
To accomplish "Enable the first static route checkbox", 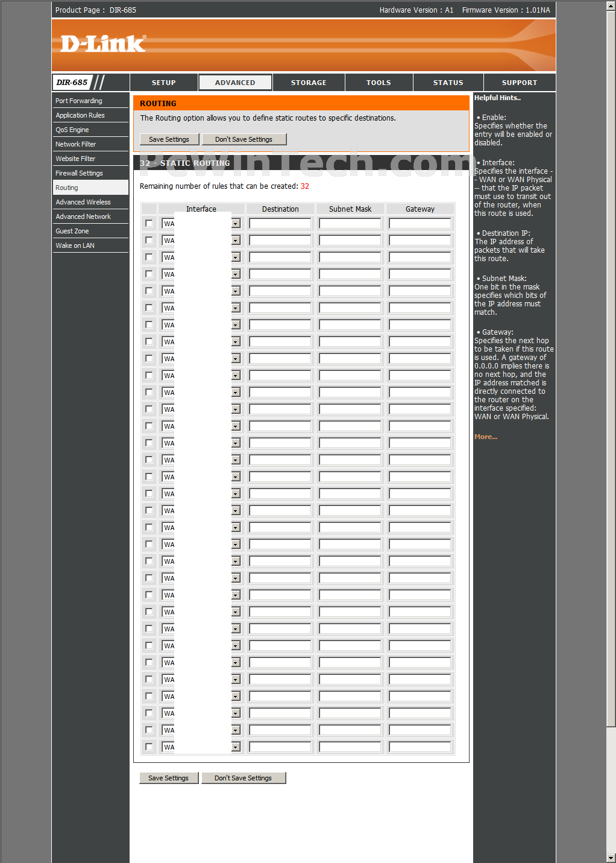I will [149, 223].
